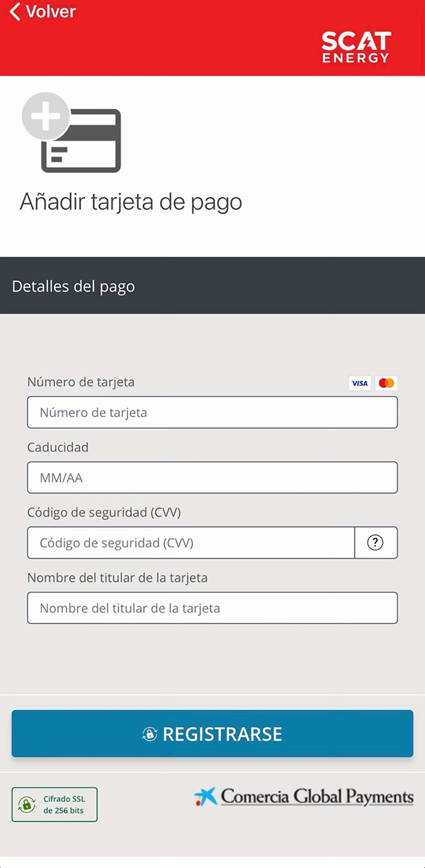Screen dimensions: 425x868
Task: Click the Visa card logo
Action: tap(360, 383)
